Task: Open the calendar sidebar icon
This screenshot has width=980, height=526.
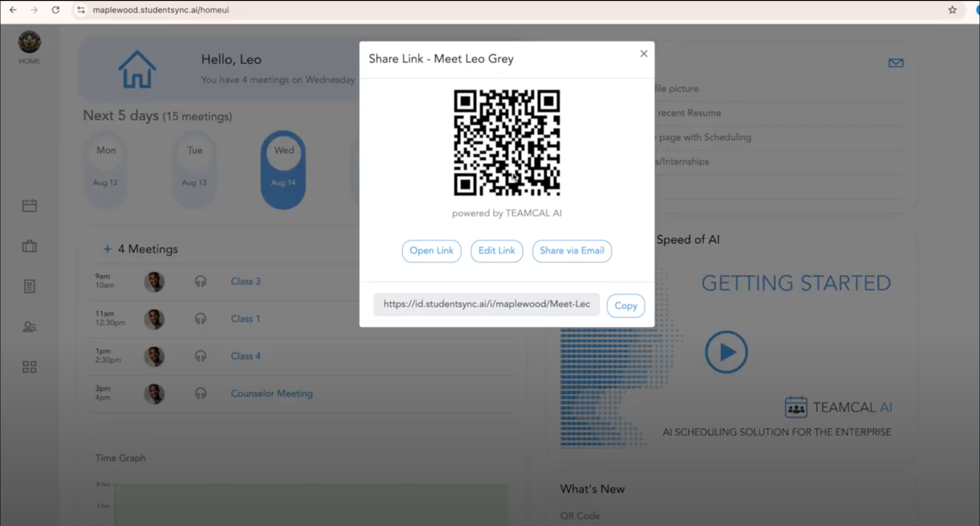Action: coord(29,206)
